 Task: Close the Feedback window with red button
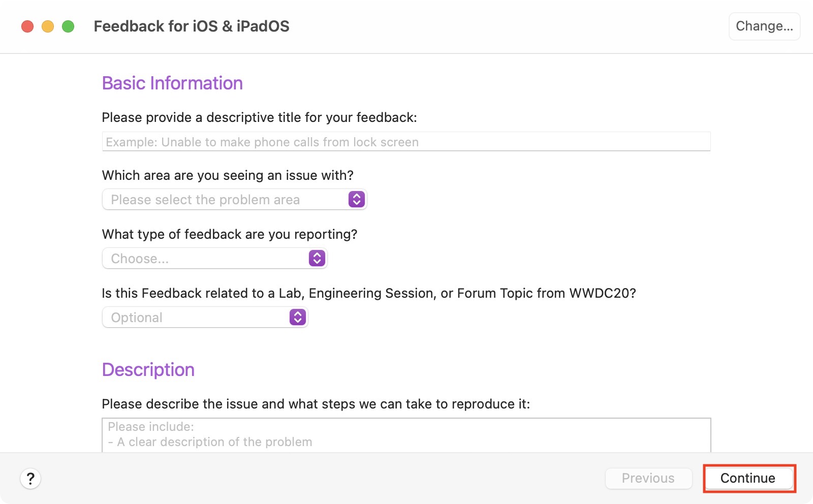(x=27, y=26)
